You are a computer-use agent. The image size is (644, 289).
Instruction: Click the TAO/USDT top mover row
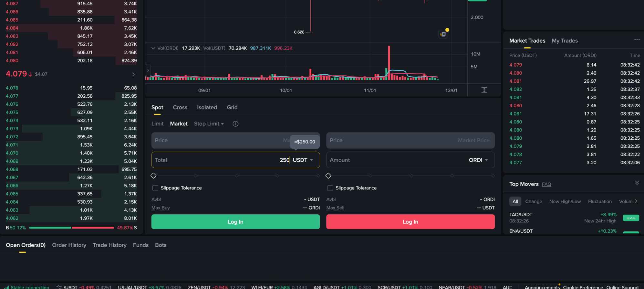point(574,218)
